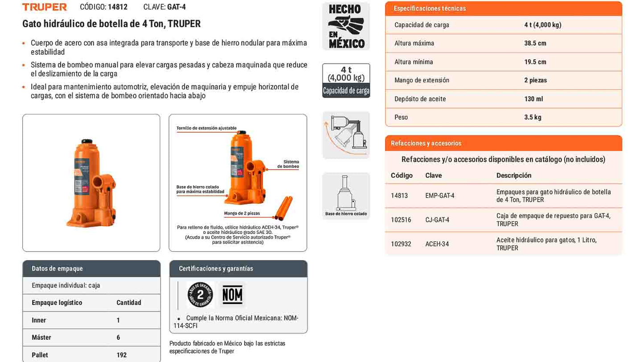This screenshot has height=362, width=644.
Task: Click the 'Depósito de aceite' row label
Action: point(420,99)
